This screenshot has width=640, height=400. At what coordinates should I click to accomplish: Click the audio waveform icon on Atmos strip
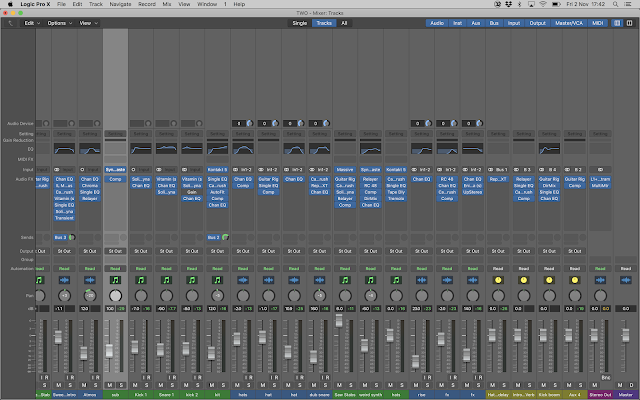coord(90,280)
